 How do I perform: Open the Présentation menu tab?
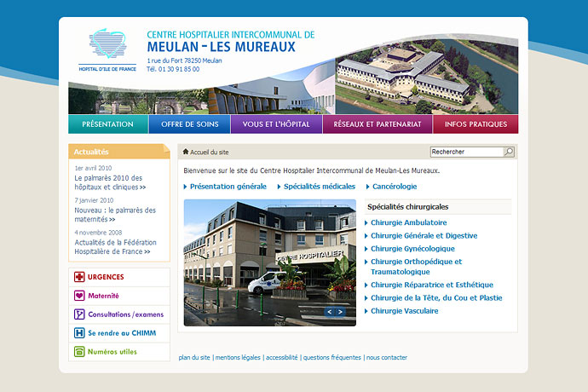108,124
